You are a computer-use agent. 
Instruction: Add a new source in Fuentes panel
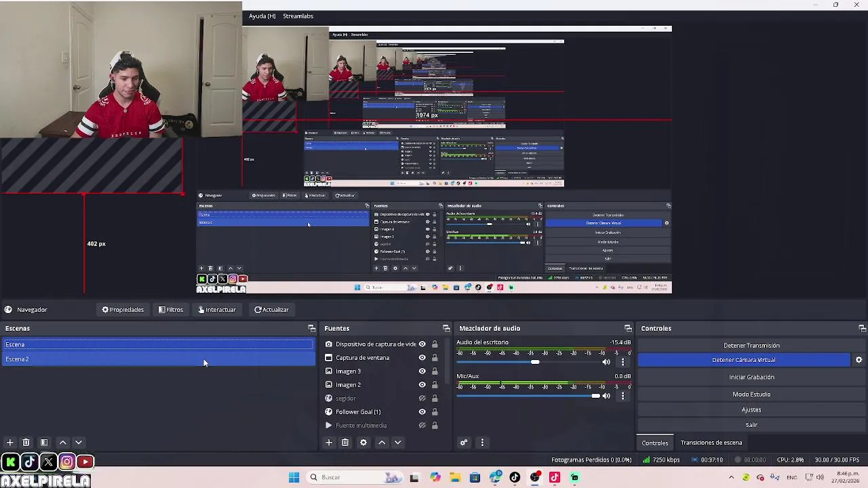coord(329,443)
